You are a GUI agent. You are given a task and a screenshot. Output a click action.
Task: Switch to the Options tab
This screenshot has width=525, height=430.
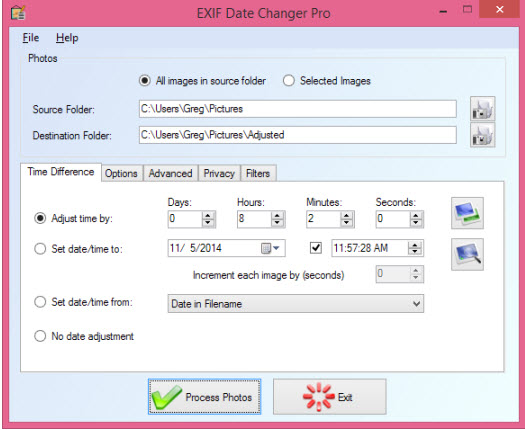(121, 173)
